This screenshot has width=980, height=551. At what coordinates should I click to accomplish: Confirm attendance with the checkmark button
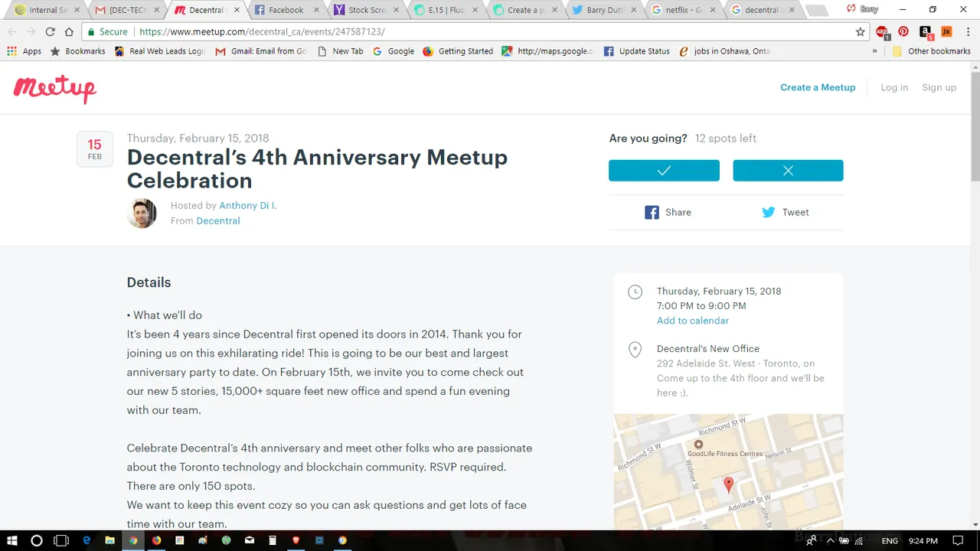664,171
